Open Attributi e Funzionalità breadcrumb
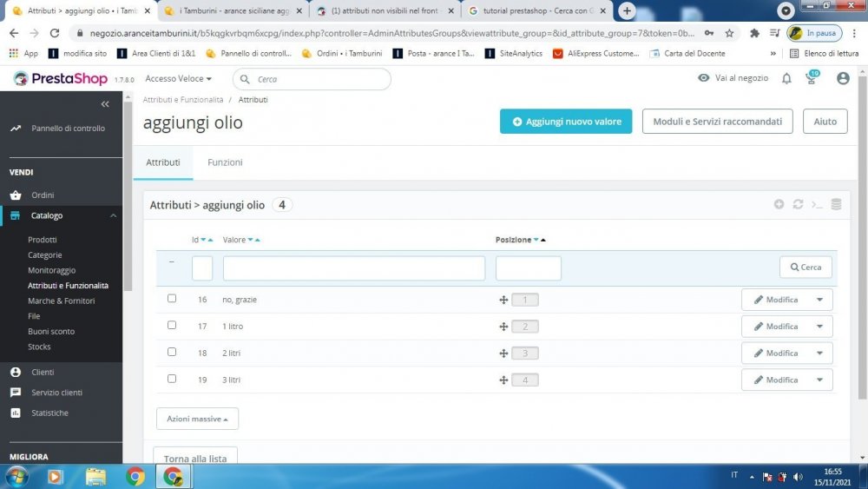Image resolution: width=868 pixels, height=489 pixels. click(x=182, y=100)
